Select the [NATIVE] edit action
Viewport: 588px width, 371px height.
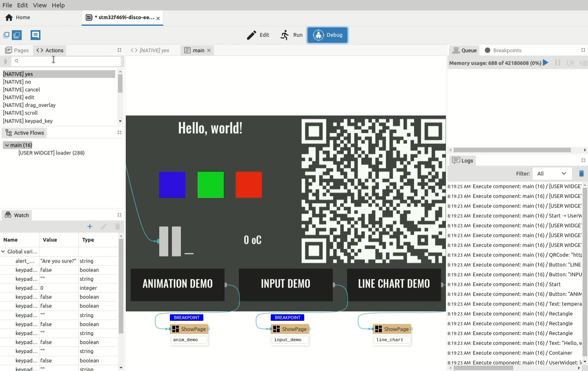tap(59, 97)
